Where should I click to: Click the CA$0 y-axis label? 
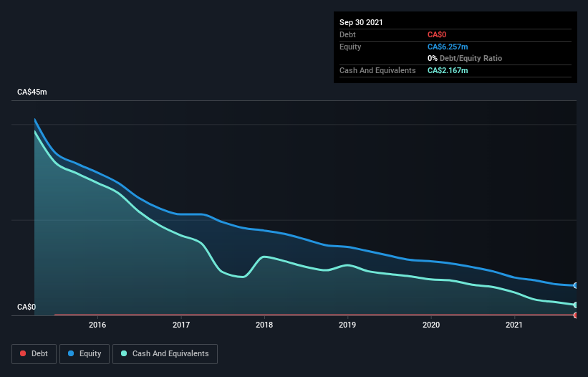click(x=26, y=307)
